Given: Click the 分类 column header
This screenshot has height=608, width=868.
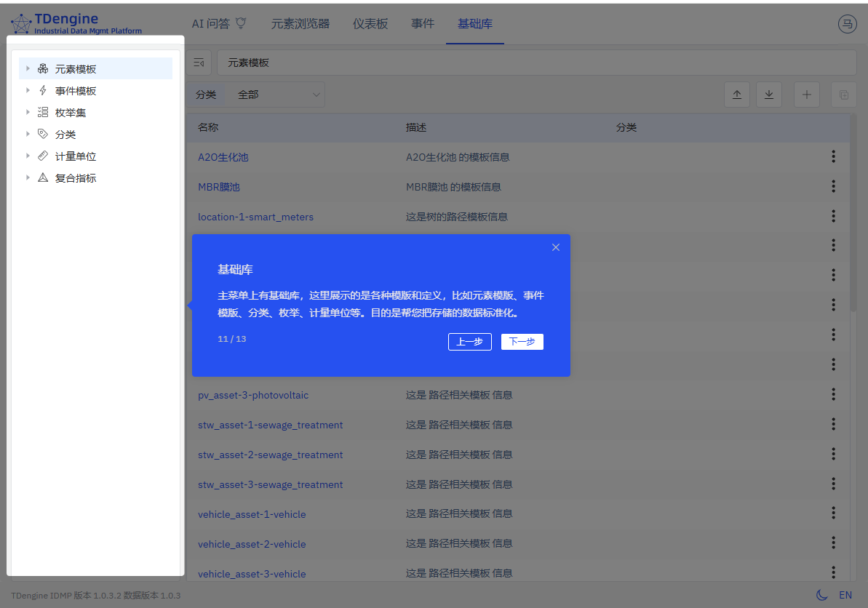Looking at the screenshot, I should pos(626,127).
